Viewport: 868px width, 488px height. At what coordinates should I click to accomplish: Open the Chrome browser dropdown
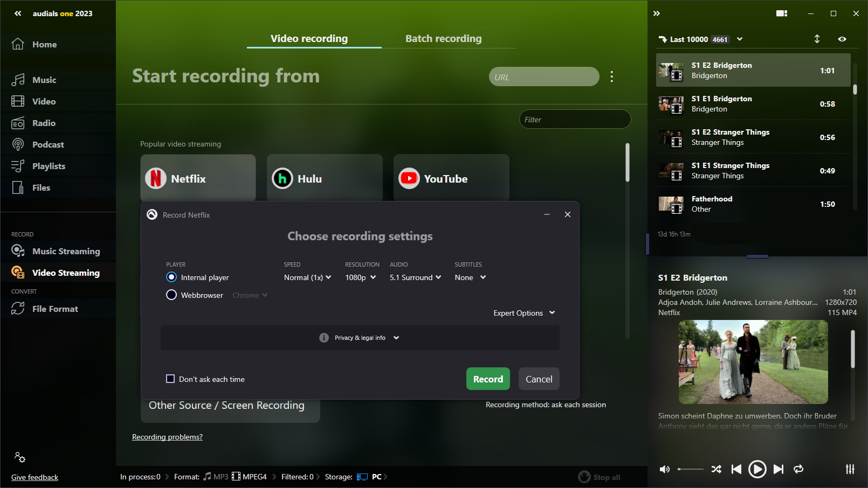point(250,295)
